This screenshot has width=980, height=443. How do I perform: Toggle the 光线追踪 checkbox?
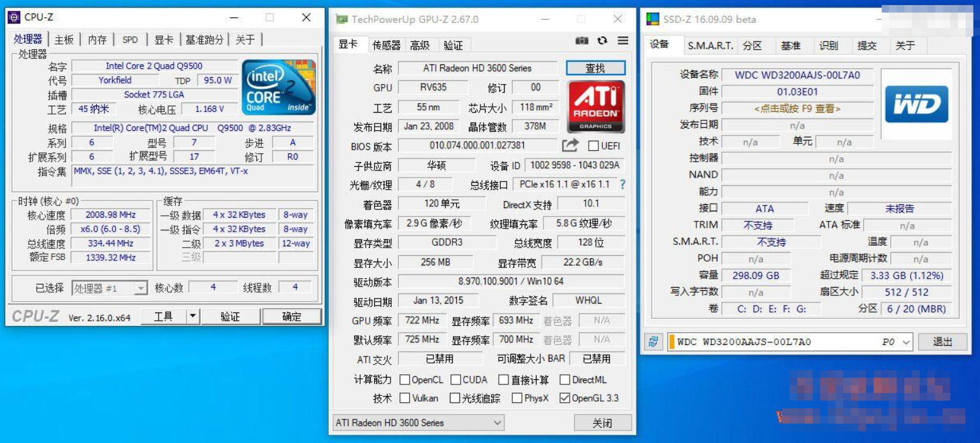point(454,398)
